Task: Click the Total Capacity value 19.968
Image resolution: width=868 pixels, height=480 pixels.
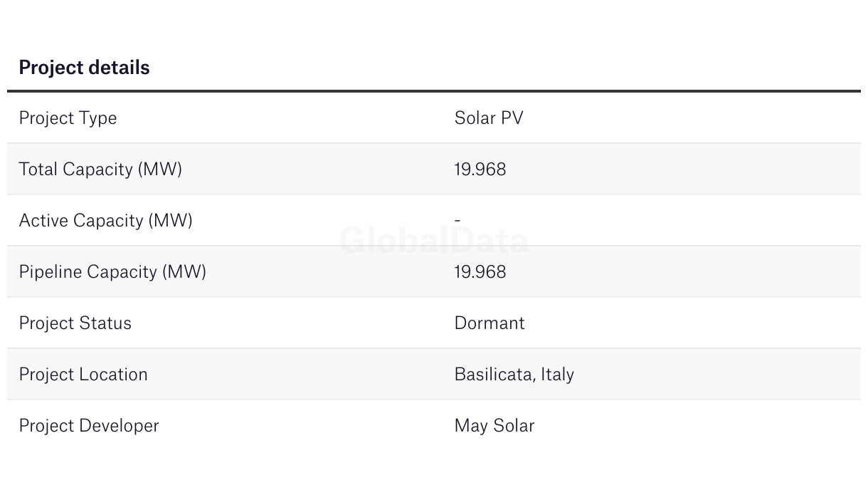Action: [x=480, y=169]
